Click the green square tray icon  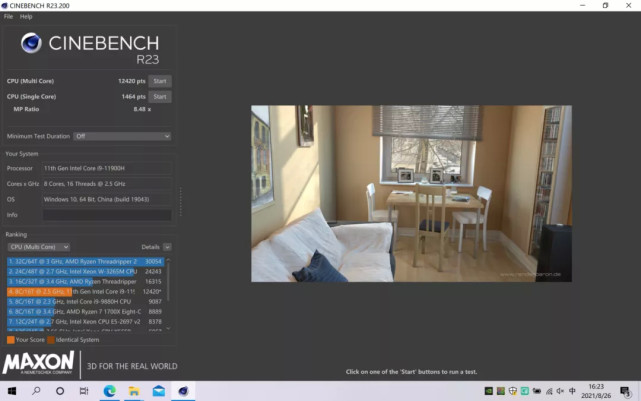click(524, 391)
